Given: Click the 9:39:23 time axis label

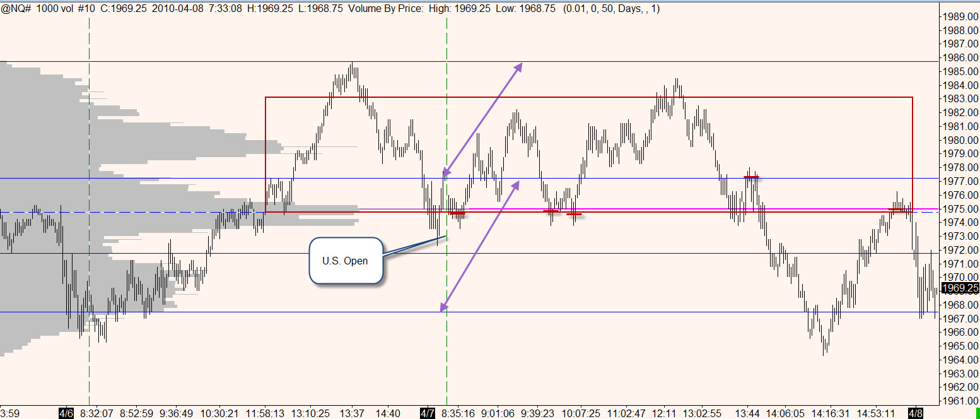Looking at the screenshot, I should 537,414.
